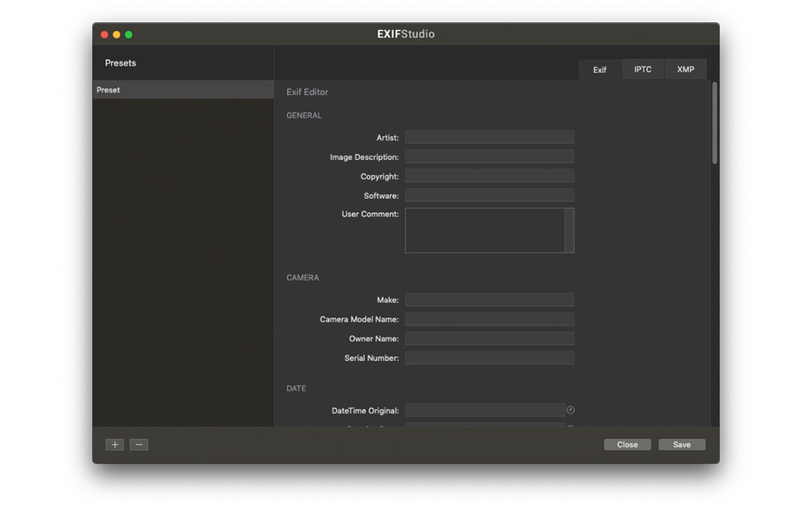Image resolution: width=812 pixels, height=508 pixels.
Task: Click the Exif editor vertical scrollbar
Action: click(x=715, y=123)
